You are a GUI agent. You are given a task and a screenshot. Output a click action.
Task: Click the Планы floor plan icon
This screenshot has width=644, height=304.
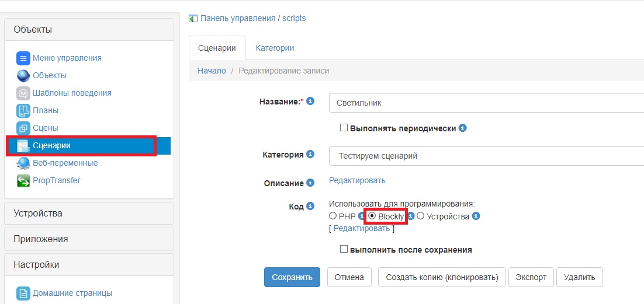pos(23,111)
